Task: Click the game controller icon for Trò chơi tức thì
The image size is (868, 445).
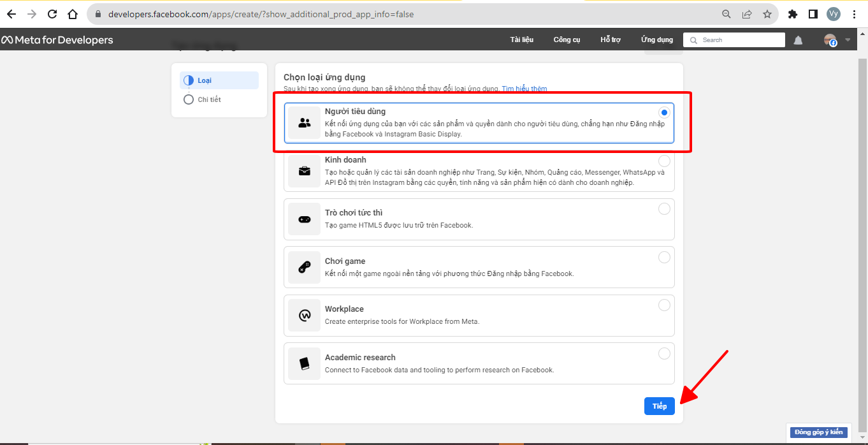Action: (304, 219)
